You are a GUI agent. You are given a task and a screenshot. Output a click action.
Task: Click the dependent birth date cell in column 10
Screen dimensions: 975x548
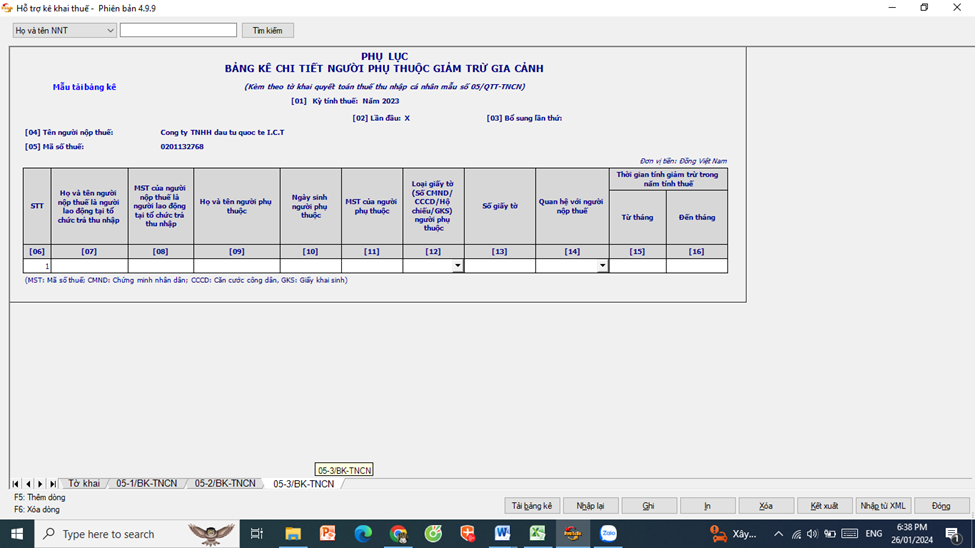[x=310, y=266]
